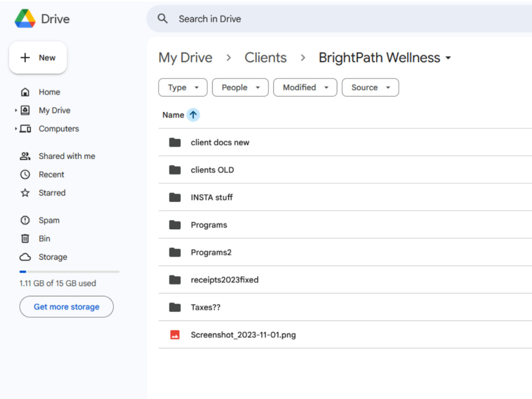Open Bin section

(x=45, y=238)
